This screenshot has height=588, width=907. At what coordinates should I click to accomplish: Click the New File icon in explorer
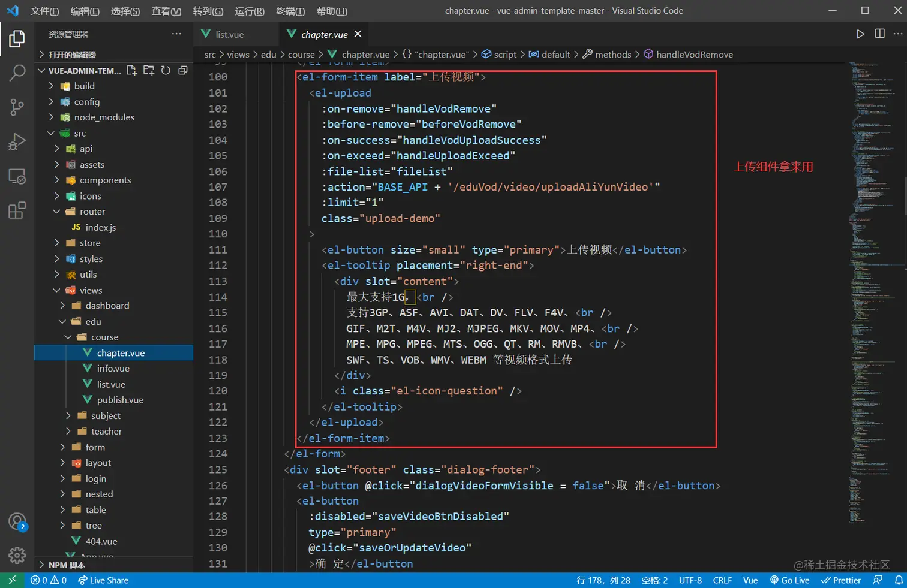[132, 70]
